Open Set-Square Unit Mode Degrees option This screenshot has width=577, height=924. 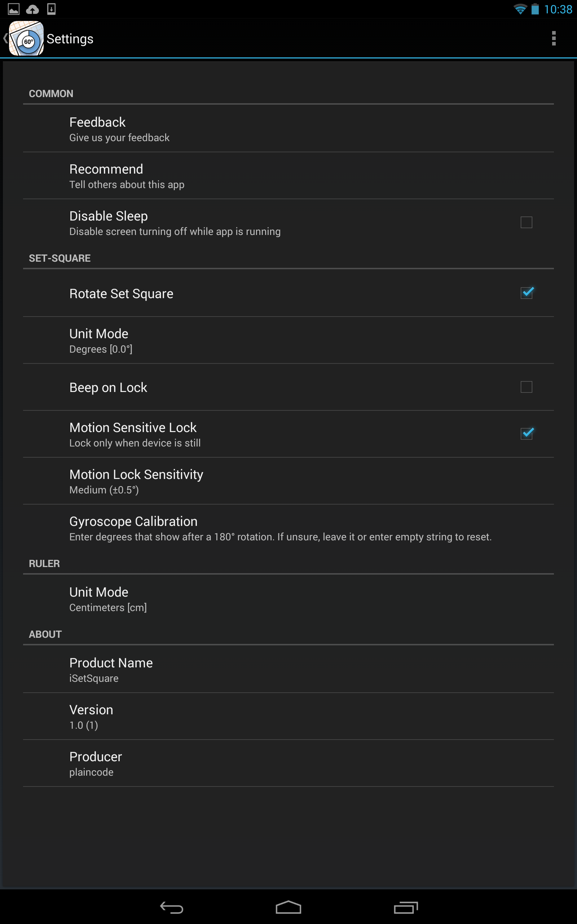click(x=288, y=340)
